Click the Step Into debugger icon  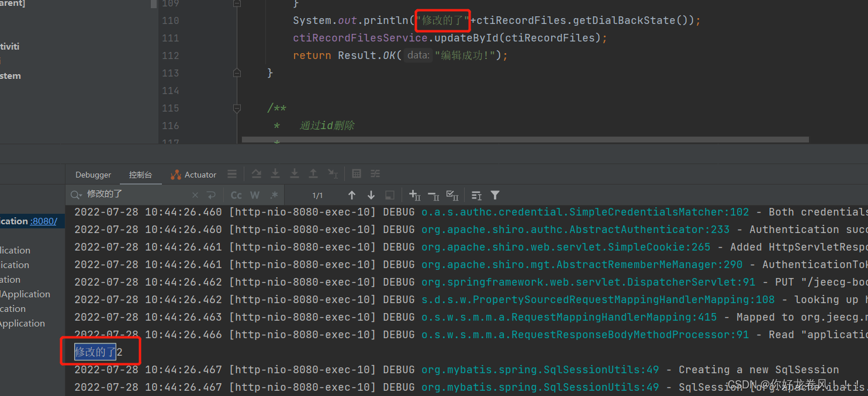pos(275,173)
